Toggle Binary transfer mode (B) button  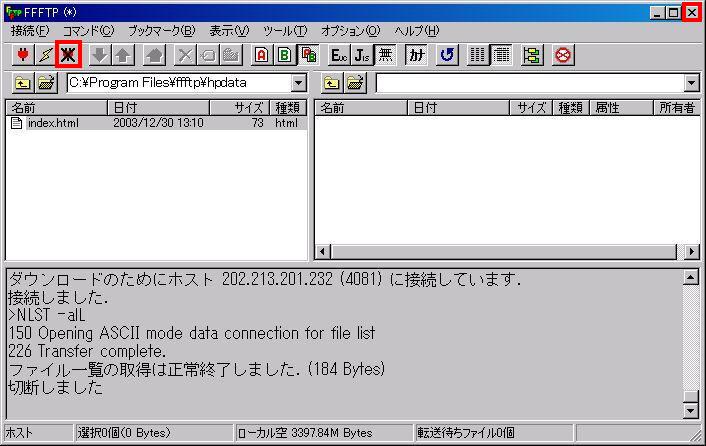tap(285, 55)
